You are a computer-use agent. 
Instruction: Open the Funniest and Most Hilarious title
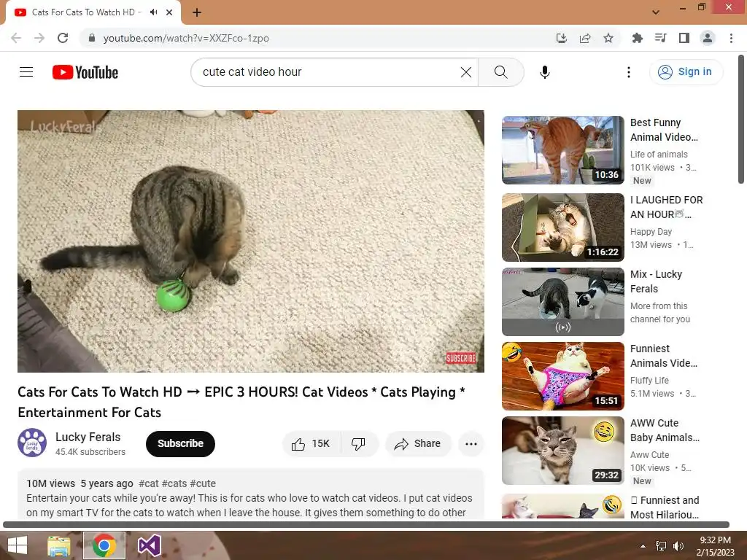point(665,507)
